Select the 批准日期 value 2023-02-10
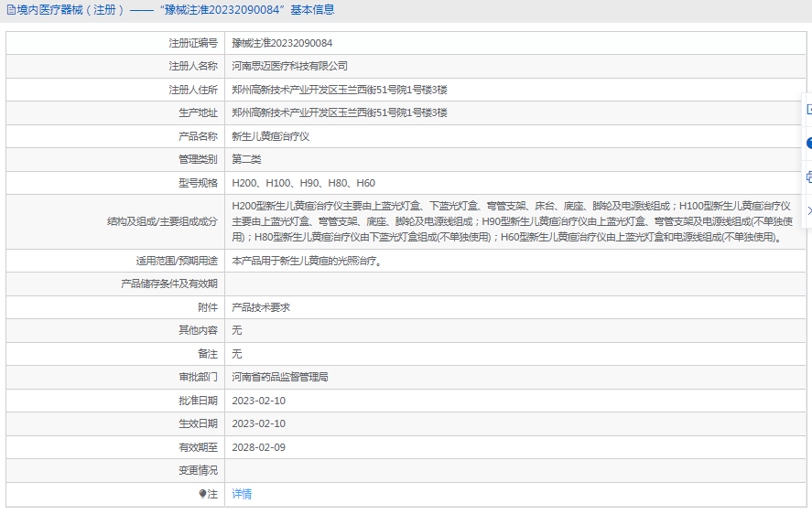 tap(258, 401)
